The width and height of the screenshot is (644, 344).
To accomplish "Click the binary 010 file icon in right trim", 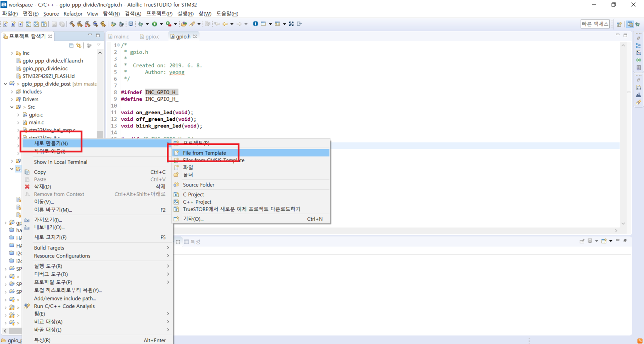I will pyautogui.click(x=638, y=88).
